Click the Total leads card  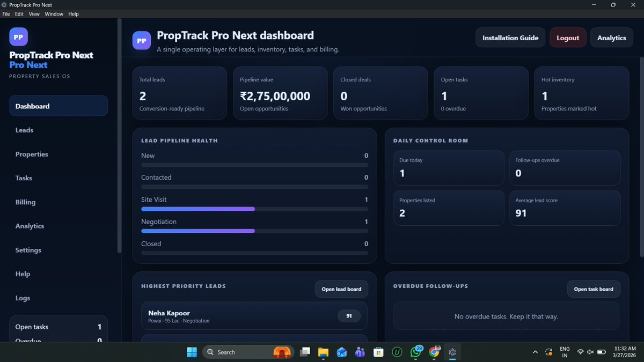[180, 93]
